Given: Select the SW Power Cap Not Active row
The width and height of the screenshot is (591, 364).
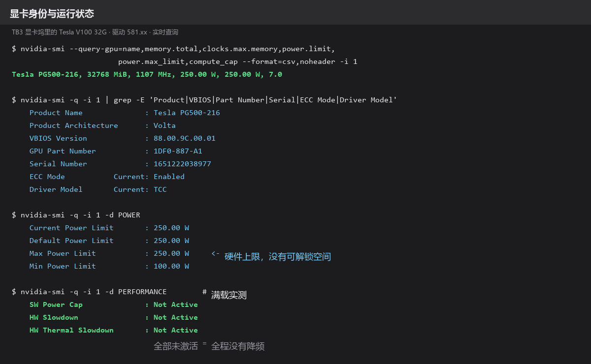Looking at the screenshot, I should [x=114, y=304].
